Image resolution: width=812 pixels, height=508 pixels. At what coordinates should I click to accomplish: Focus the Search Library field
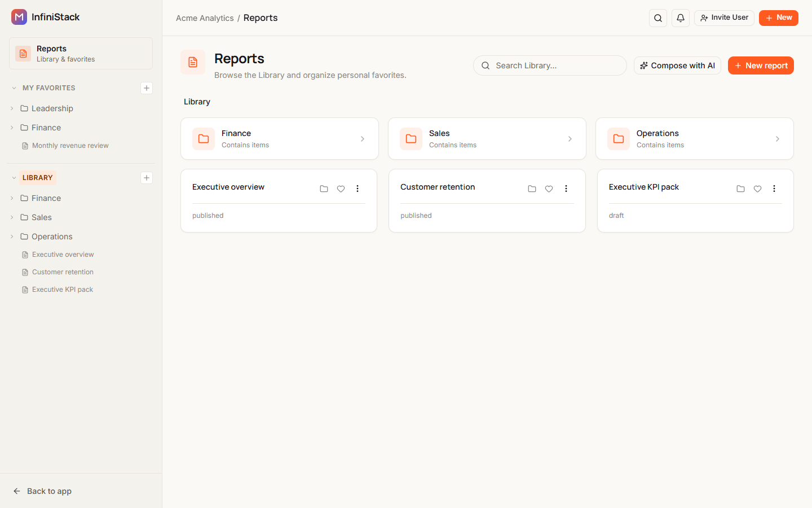pyautogui.click(x=550, y=65)
